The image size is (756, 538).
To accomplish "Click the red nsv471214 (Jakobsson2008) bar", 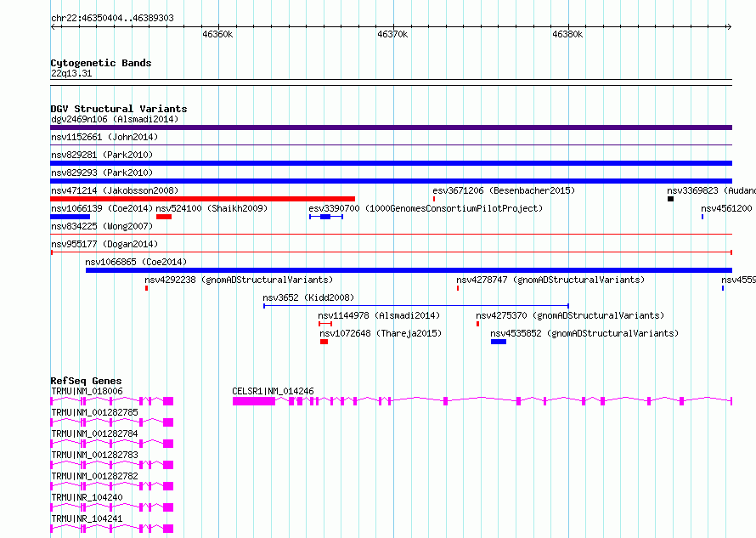I will tap(202, 199).
